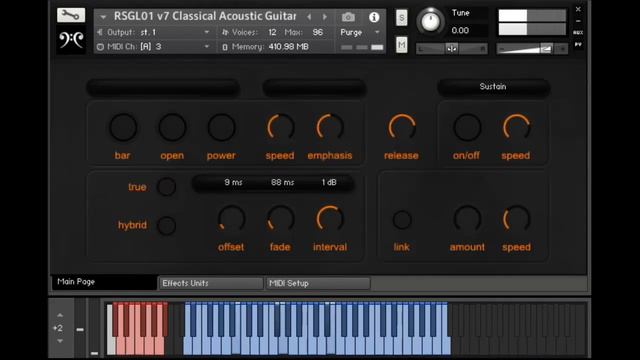
Task: Click the 9 ms offset value
Action: (233, 182)
